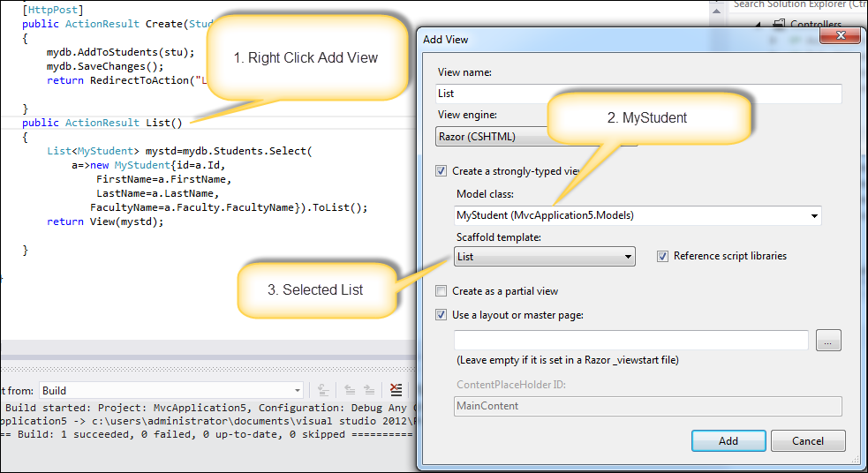Toggle the 'Reference script libraries' checkbox
The image size is (868, 473).
point(663,256)
